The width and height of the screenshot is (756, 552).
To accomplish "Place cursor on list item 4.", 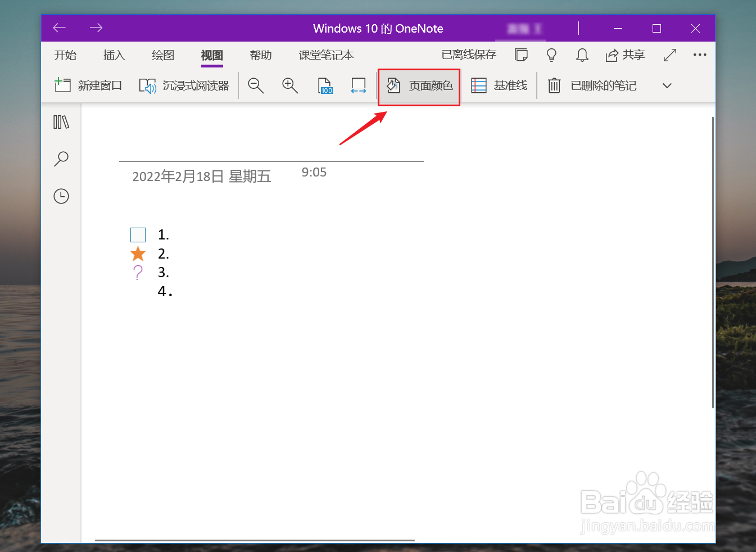I will tap(165, 291).
